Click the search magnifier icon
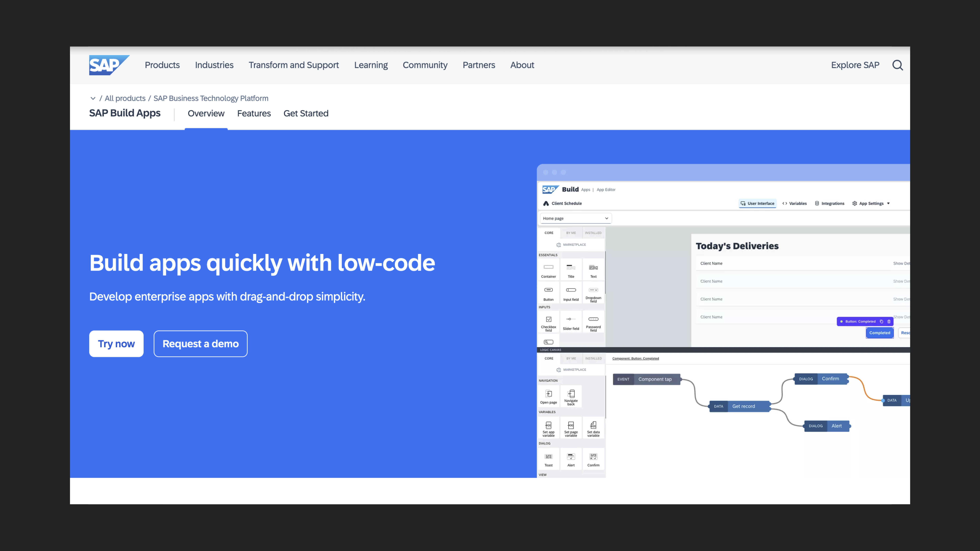Viewport: 980px width, 551px height. [x=897, y=65]
